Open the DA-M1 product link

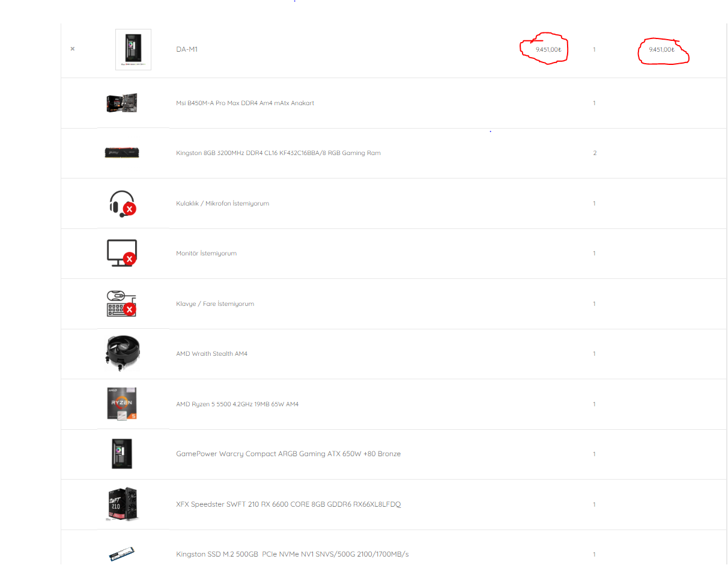pos(187,49)
